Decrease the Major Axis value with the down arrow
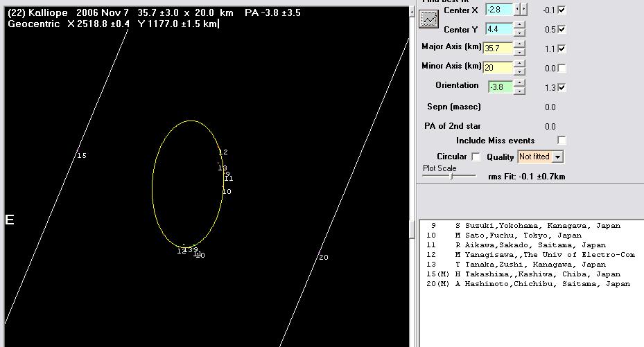 coord(519,52)
